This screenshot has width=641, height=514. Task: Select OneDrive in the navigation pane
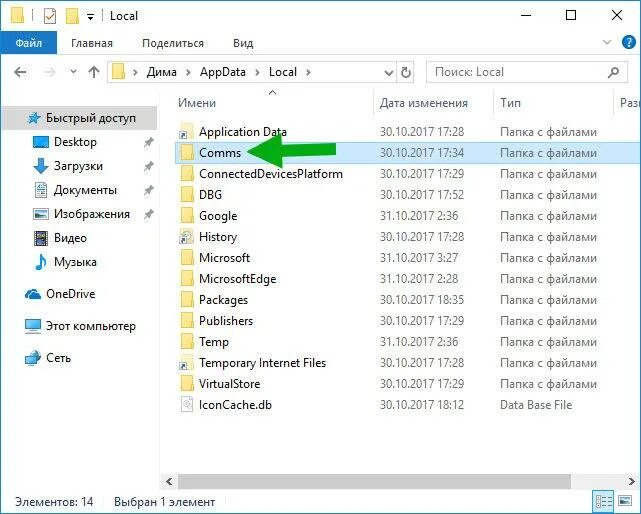70,294
